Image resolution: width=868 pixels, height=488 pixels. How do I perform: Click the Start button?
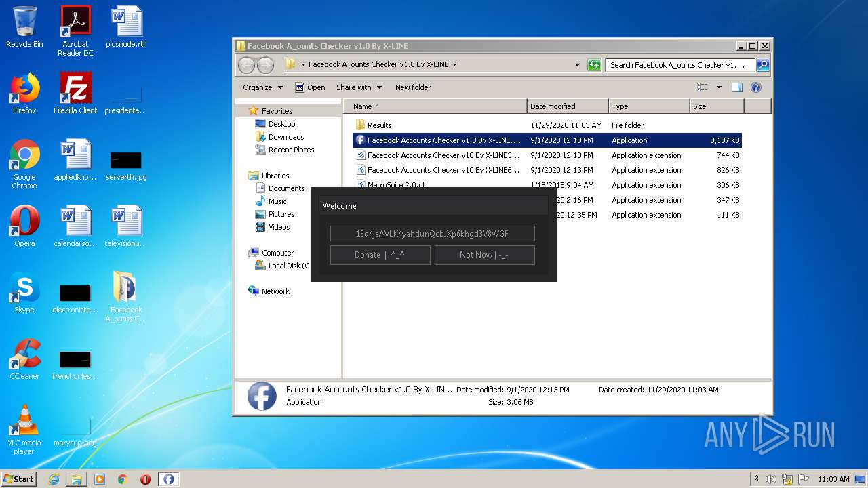(19, 479)
